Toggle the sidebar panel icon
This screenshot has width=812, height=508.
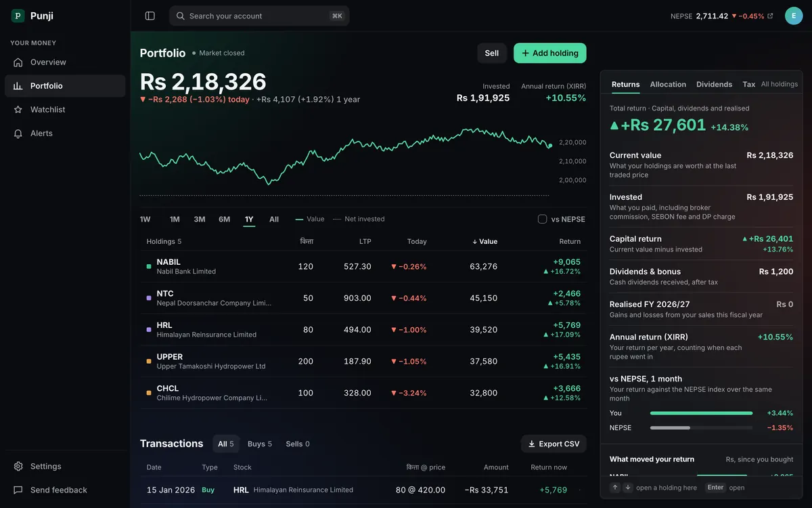coord(150,16)
